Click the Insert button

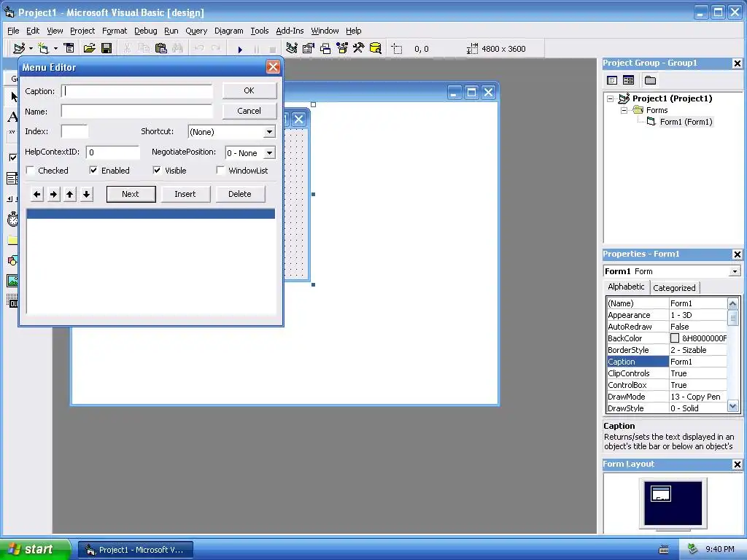pos(185,194)
